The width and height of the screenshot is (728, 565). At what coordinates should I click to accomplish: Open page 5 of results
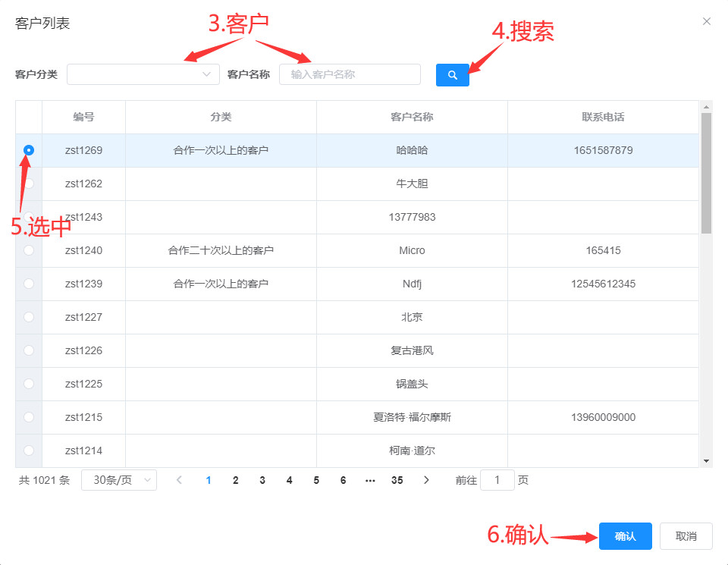[316, 480]
